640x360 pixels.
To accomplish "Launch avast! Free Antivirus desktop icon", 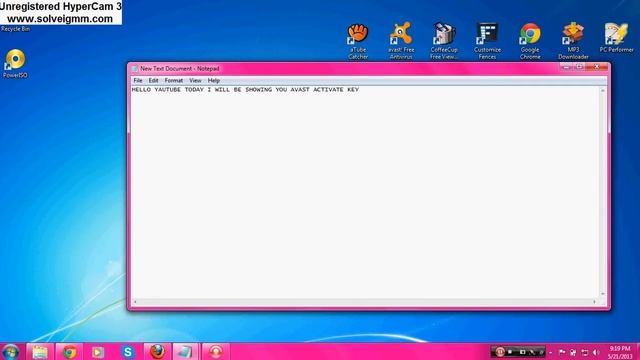I will [x=401, y=41].
